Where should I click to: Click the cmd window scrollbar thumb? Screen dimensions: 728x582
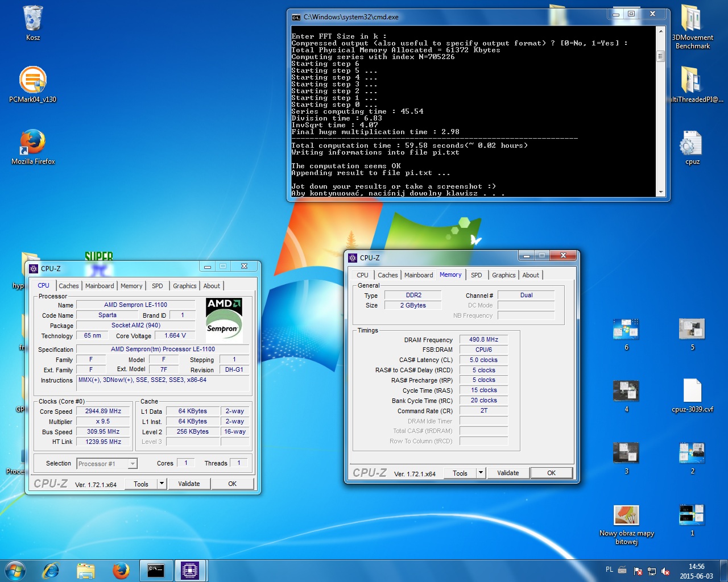tap(661, 56)
